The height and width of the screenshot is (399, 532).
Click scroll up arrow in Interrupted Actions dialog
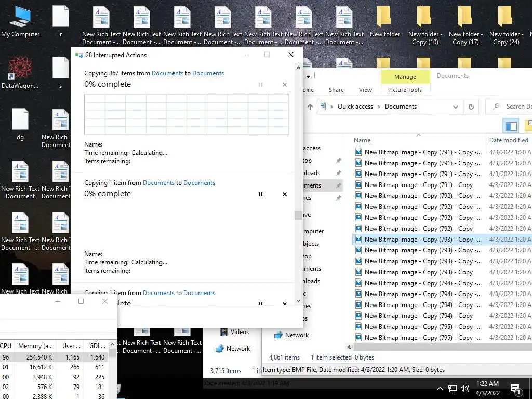click(x=298, y=68)
